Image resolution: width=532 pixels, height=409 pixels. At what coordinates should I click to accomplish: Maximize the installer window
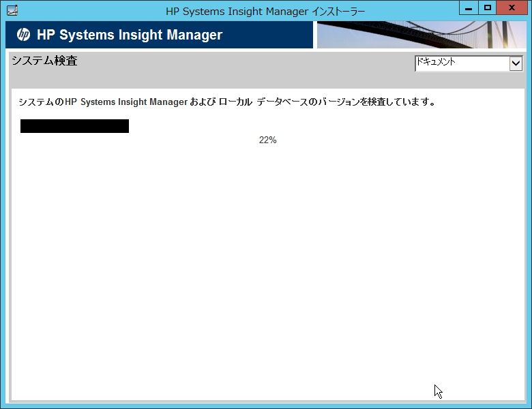pyautogui.click(x=487, y=7)
